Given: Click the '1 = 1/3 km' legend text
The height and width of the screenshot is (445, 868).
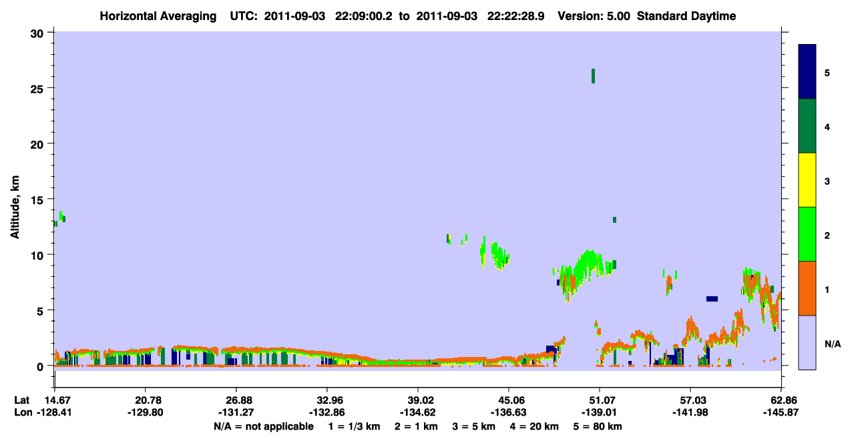Looking at the screenshot, I should [x=355, y=426].
